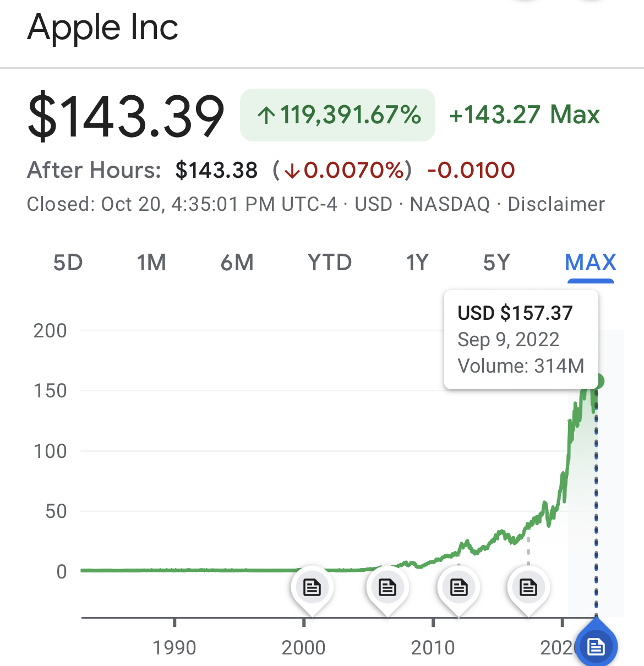Click the Apple Inc title
Screen dimensions: 644x666
(103, 27)
